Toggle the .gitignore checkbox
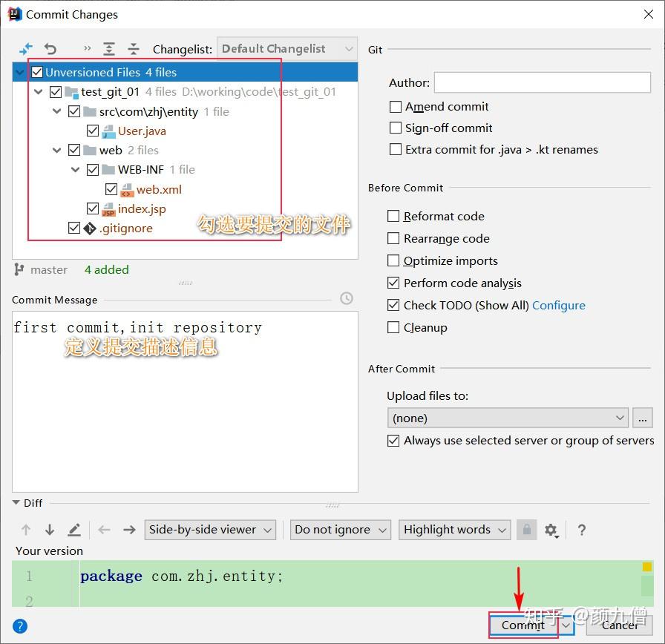The image size is (665, 644). click(x=73, y=228)
